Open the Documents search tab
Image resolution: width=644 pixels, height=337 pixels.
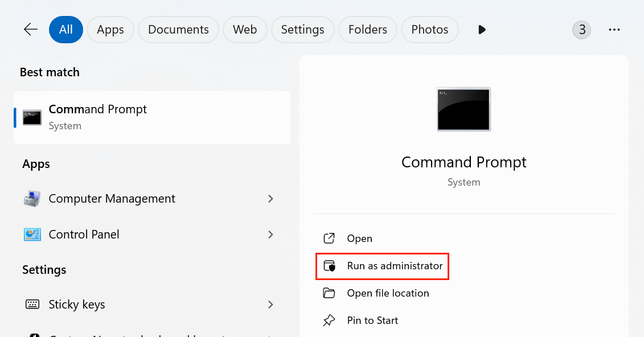pos(178,29)
